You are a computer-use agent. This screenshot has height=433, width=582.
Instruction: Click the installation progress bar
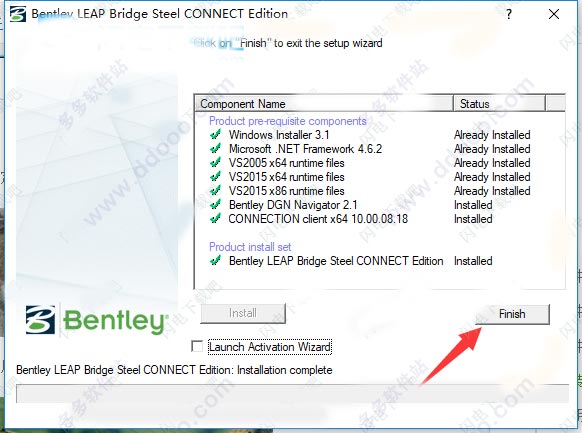[x=292, y=394]
